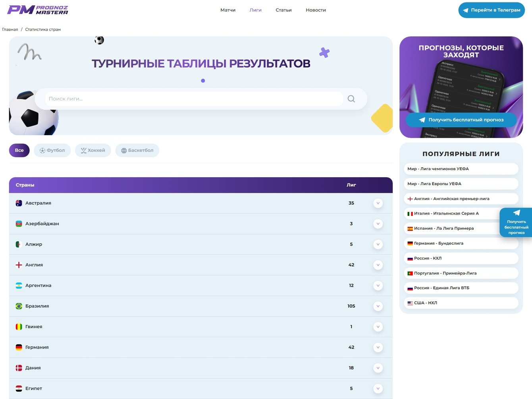532x399 pixels.
Task: Click the Prognoz Mastera logo
Action: coord(38,10)
